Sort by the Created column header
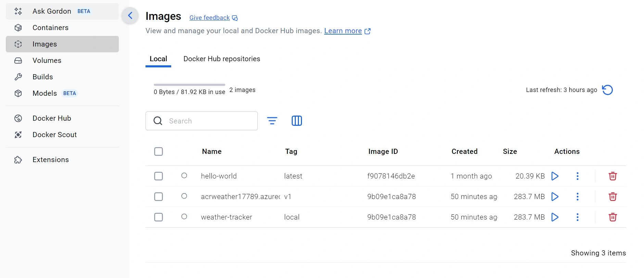This screenshot has height=278, width=644. click(465, 151)
